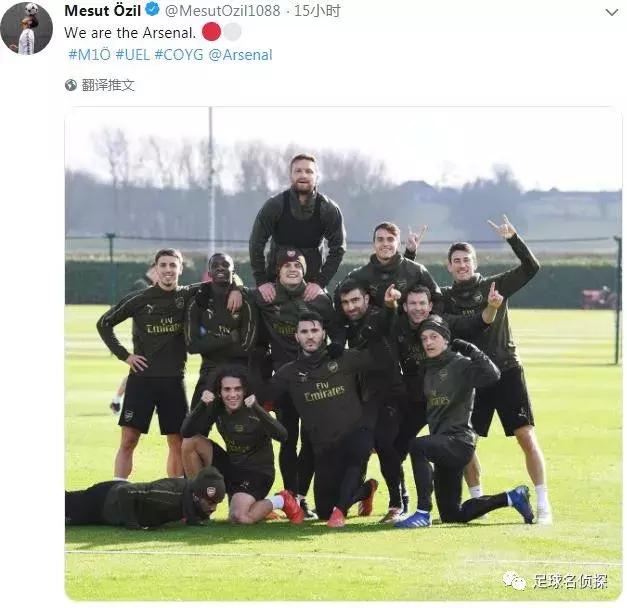Image resolution: width=627 pixels, height=608 pixels.
Task: Click the WeChat logo in the photo watermark
Action: 515,581
